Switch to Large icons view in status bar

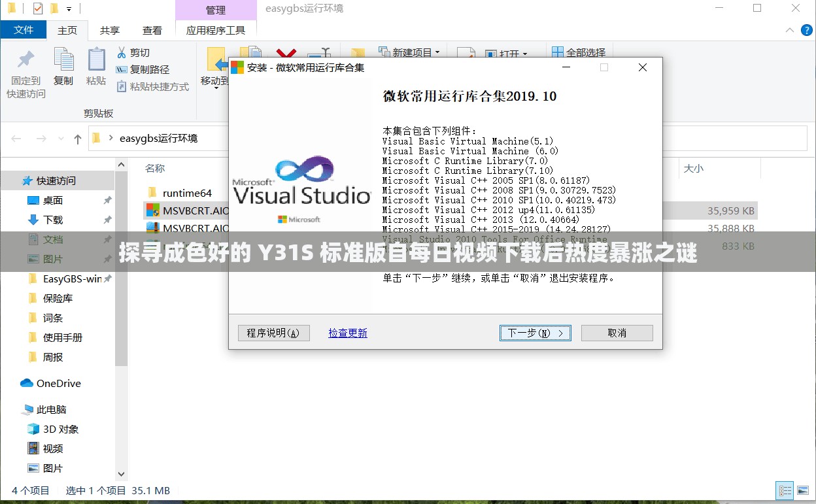pyautogui.click(x=804, y=490)
